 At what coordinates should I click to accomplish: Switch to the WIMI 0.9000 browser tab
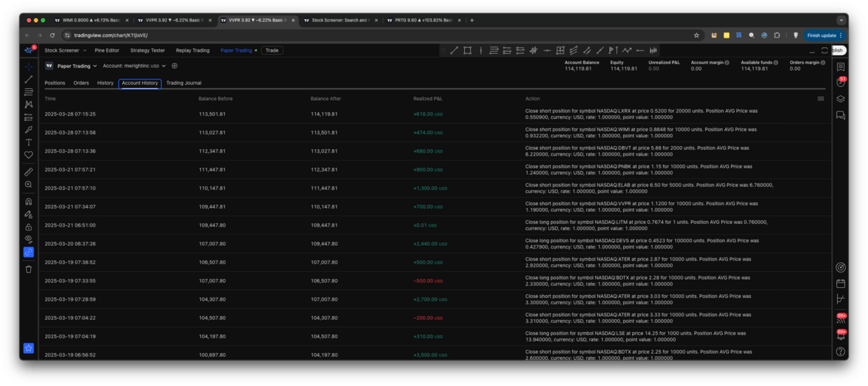pos(91,20)
